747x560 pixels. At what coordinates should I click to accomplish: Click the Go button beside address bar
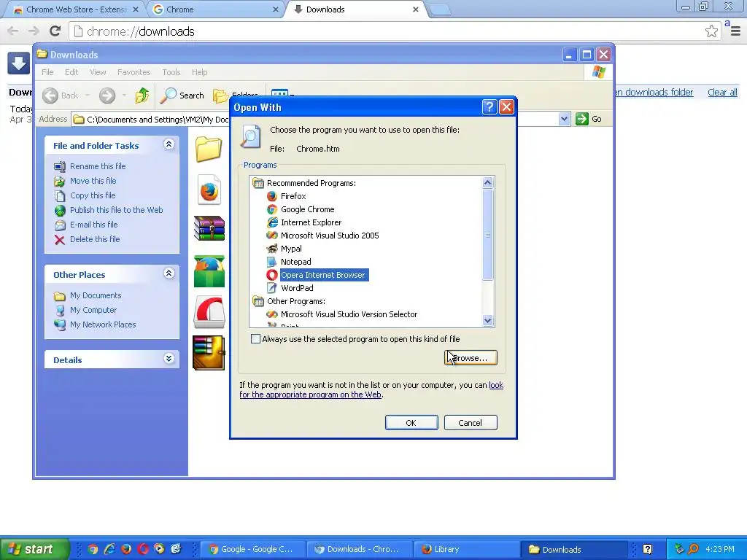point(589,119)
